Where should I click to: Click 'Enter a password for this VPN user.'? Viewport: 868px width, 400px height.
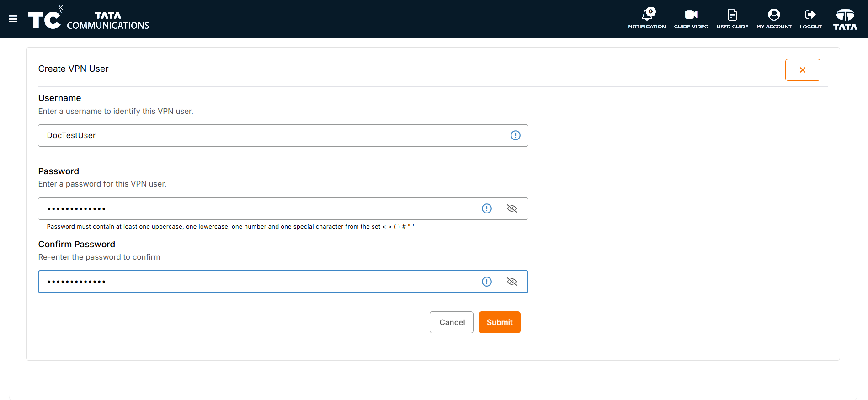102,184
